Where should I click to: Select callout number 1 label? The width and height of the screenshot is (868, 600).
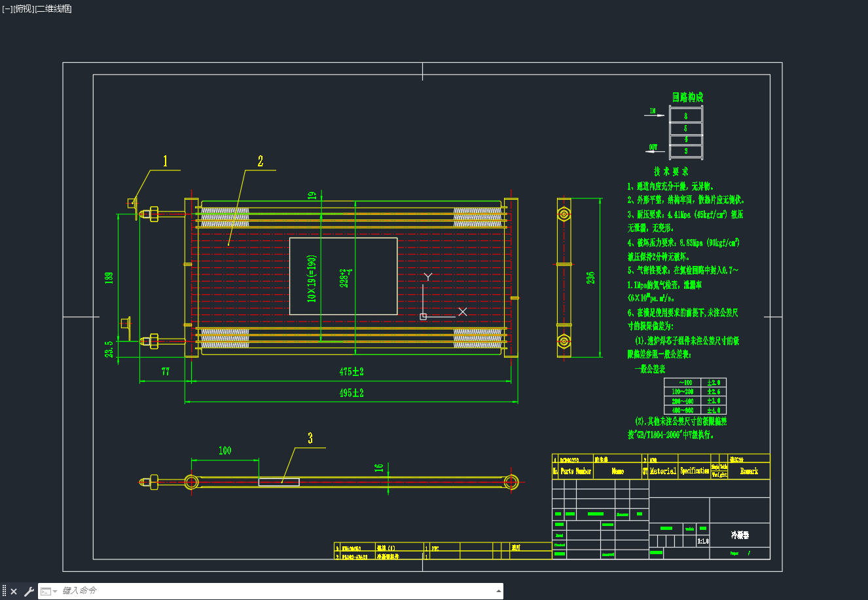point(166,161)
